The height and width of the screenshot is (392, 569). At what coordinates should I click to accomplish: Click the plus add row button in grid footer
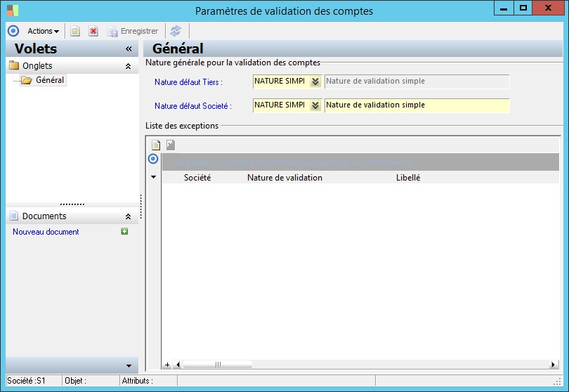167,365
